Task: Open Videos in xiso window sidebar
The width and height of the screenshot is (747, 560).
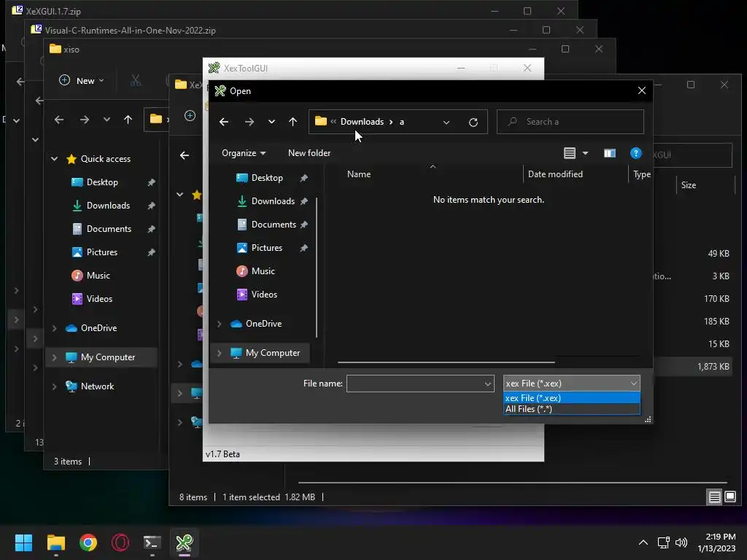Action: pos(99,299)
